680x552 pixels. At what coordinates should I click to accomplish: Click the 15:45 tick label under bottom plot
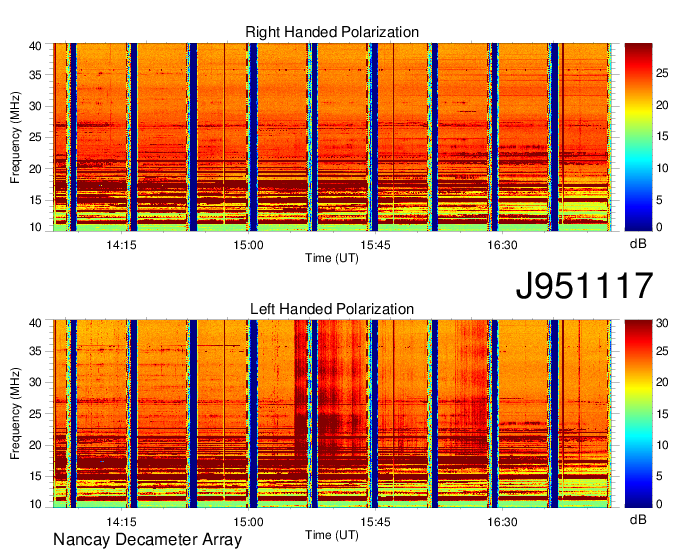tap(375, 522)
